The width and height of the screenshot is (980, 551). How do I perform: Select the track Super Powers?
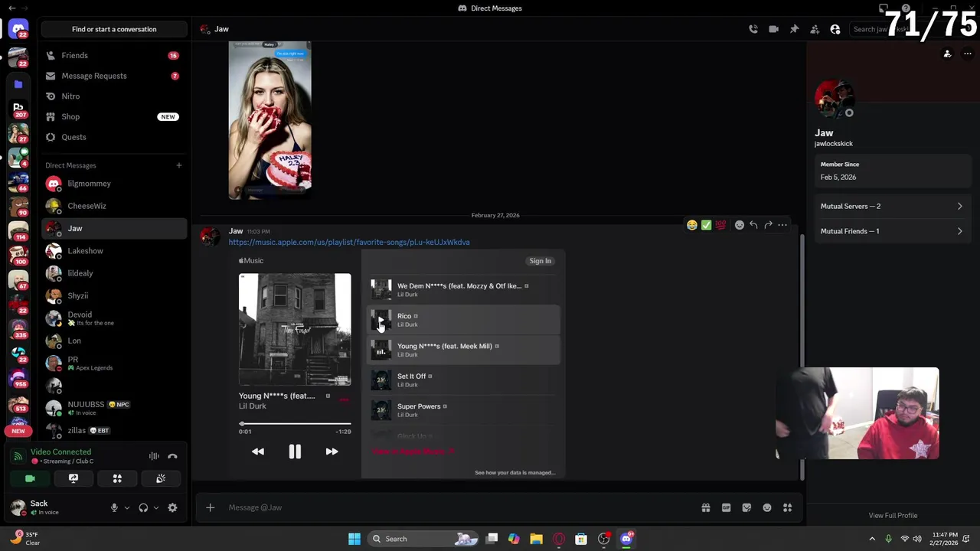tap(462, 410)
